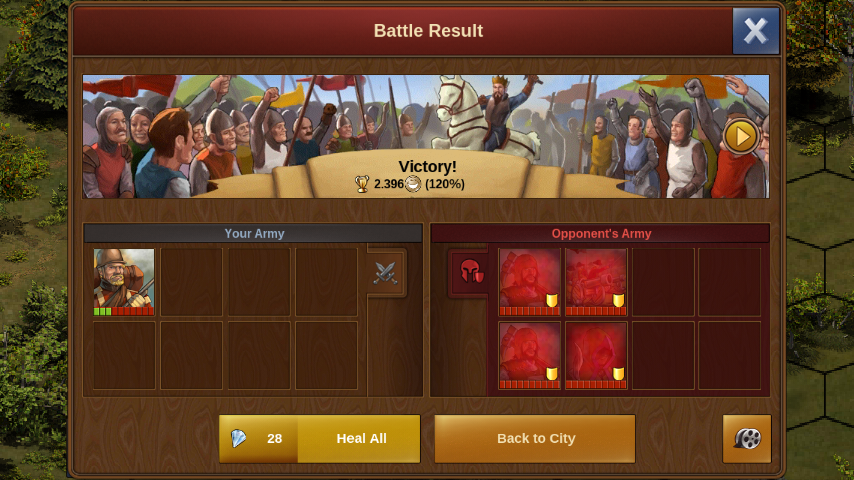
Task: Select defeated hooded opponent unit
Action: coord(596,355)
